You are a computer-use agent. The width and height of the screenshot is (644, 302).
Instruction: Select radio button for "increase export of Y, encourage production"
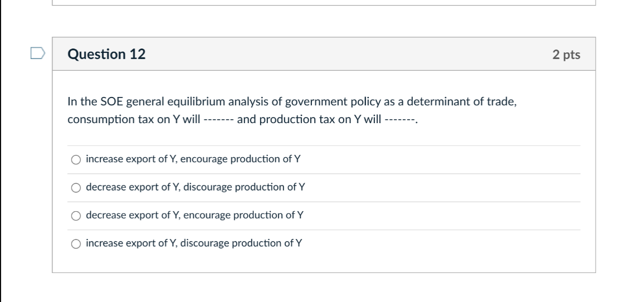(76, 160)
